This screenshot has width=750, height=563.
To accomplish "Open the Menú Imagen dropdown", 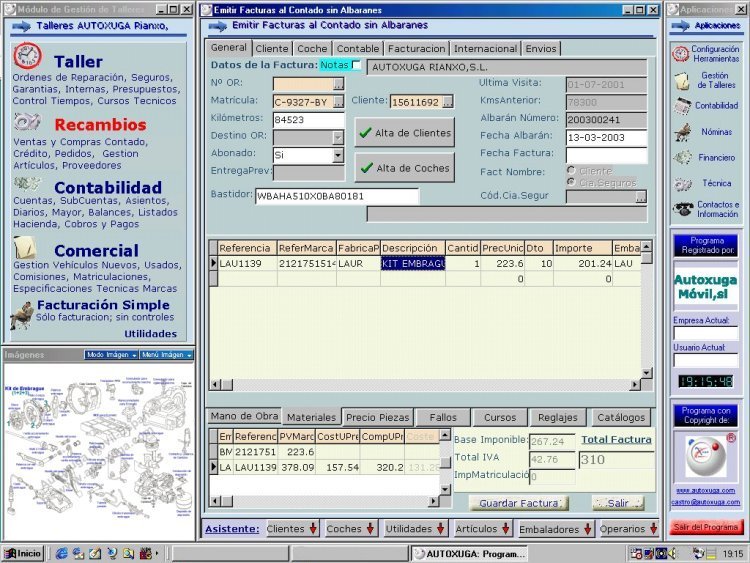I will 166,354.
